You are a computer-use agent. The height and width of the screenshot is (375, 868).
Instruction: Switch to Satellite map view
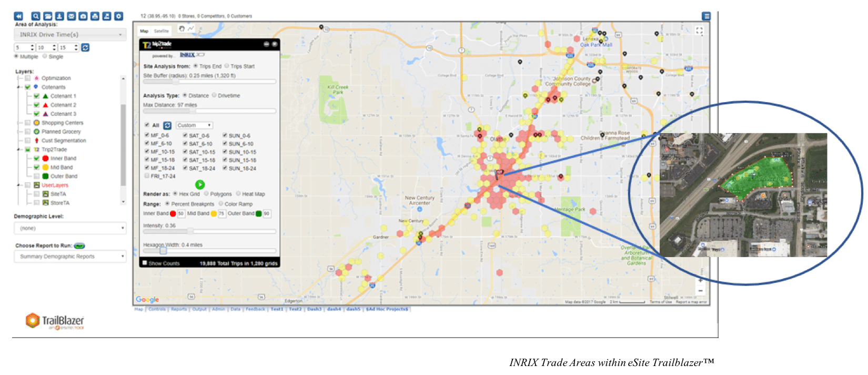click(162, 31)
